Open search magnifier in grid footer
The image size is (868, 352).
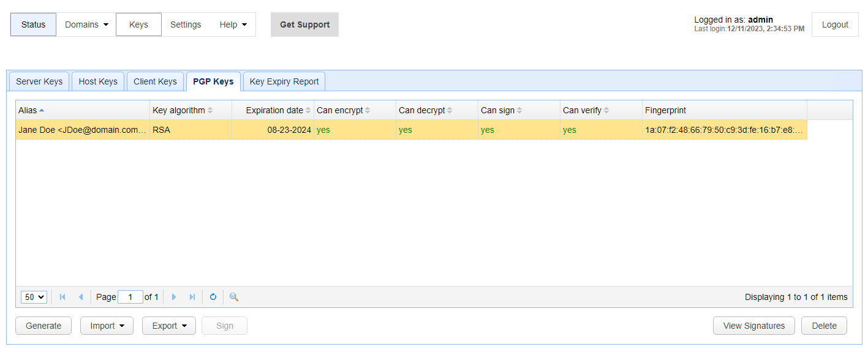point(234,297)
